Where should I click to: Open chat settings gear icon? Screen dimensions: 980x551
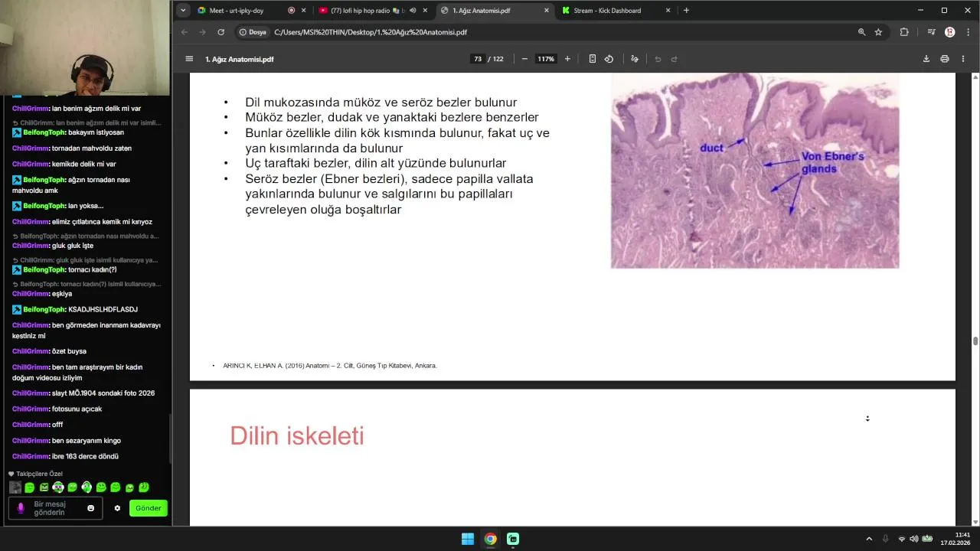(117, 508)
